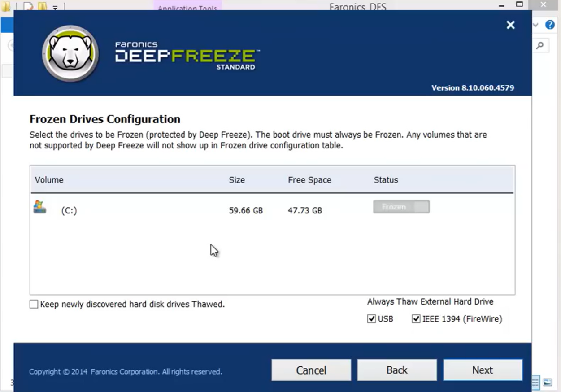Click the Deep Freeze polar bear logo
The image size is (561, 392).
(71, 54)
